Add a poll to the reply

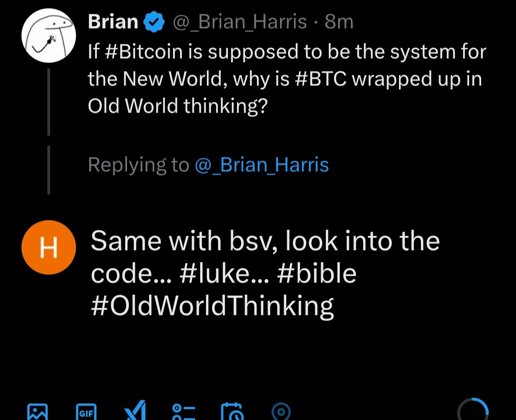point(183,412)
